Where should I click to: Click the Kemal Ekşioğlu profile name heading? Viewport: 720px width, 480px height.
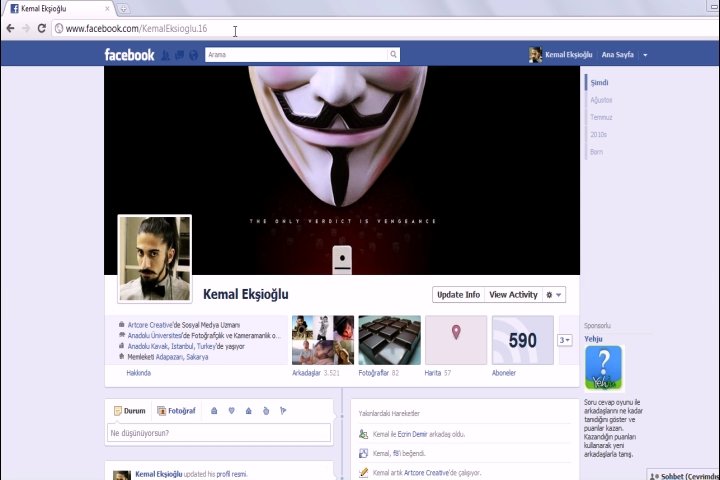point(246,294)
